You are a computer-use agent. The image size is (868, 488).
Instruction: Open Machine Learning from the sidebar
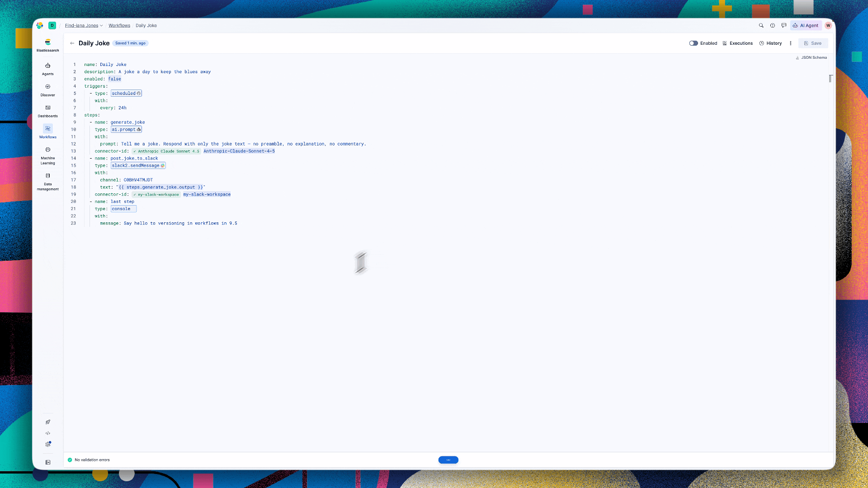[48, 155]
